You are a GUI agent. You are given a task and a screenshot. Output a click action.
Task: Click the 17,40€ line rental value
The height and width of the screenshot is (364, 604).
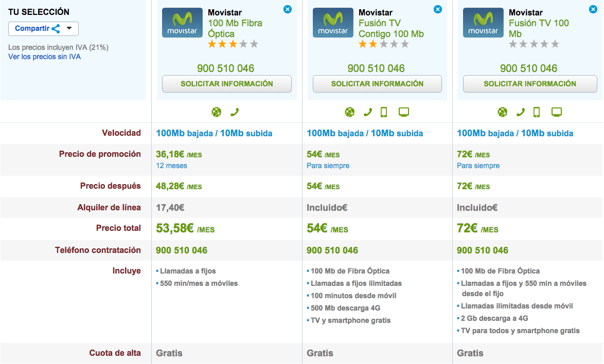(170, 208)
